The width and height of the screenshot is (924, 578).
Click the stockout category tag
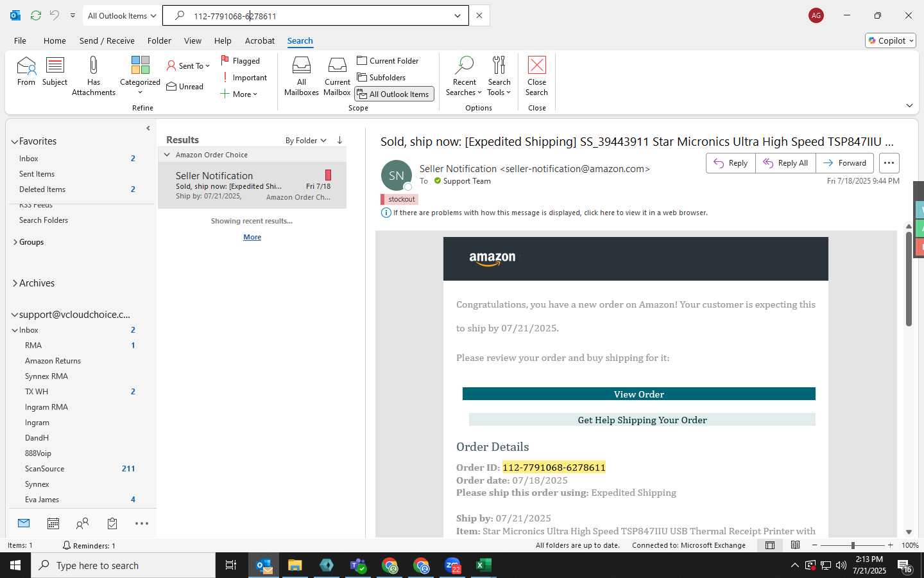[399, 199]
